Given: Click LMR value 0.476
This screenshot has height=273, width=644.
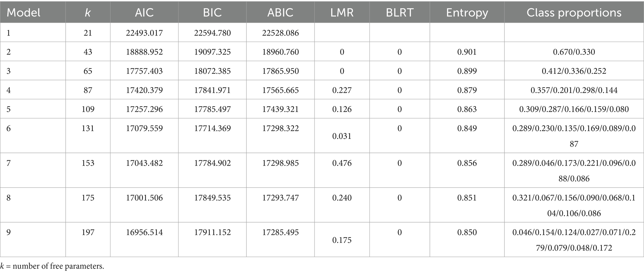Looking at the screenshot, I should tap(342, 163).
